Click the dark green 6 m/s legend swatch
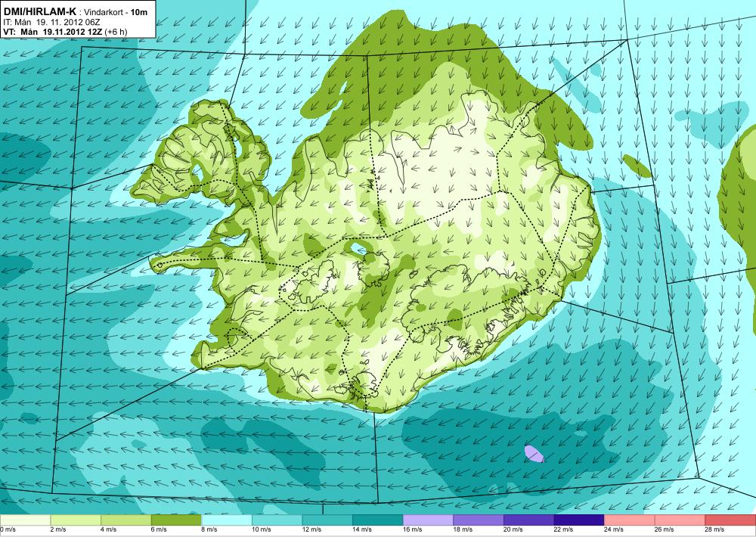Image resolution: width=756 pixels, height=537 pixels. click(176, 520)
